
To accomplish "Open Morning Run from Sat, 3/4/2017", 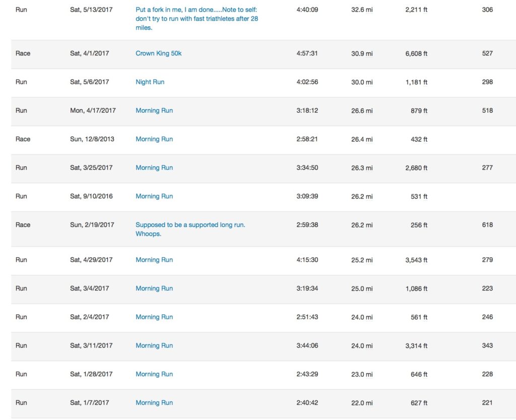I will tap(154, 289).
